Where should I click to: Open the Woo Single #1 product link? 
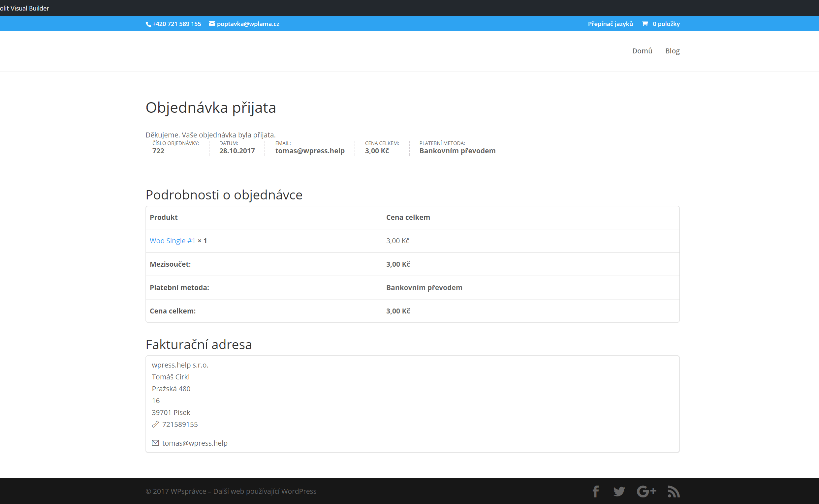173,241
